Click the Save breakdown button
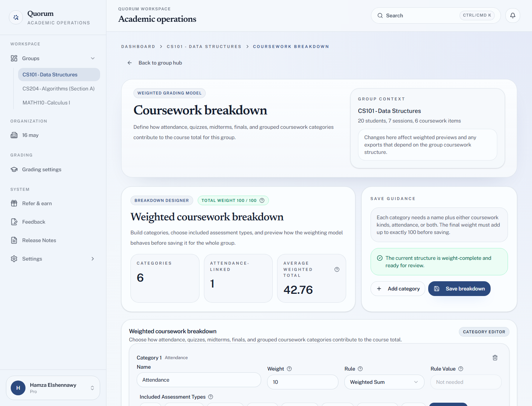 [x=459, y=289]
